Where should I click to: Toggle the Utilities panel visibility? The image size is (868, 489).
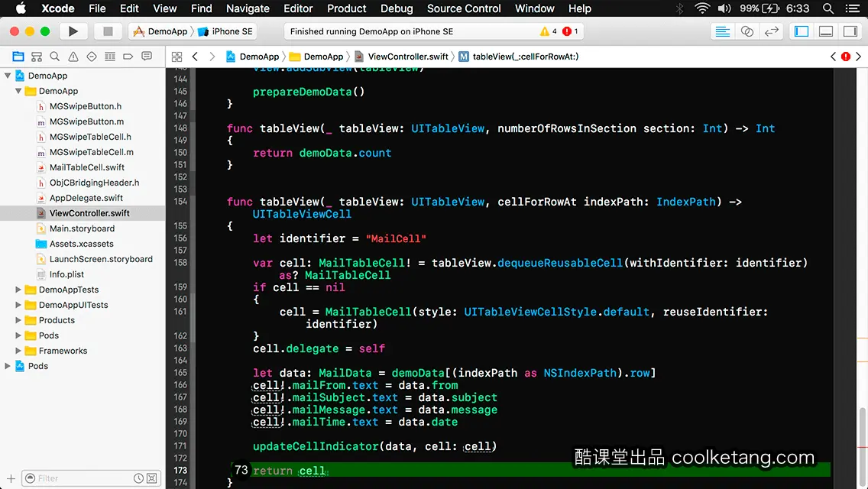(x=850, y=31)
